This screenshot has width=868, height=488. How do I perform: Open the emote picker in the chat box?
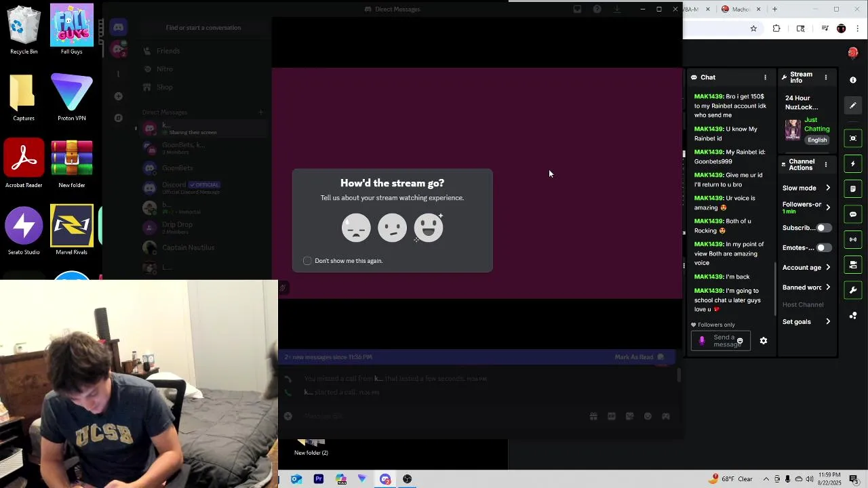(740, 341)
